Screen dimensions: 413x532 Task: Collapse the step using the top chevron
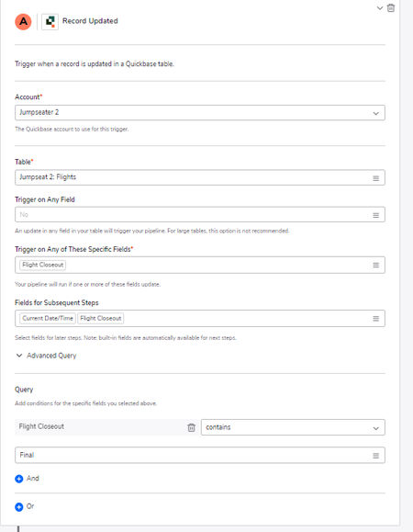pos(380,8)
